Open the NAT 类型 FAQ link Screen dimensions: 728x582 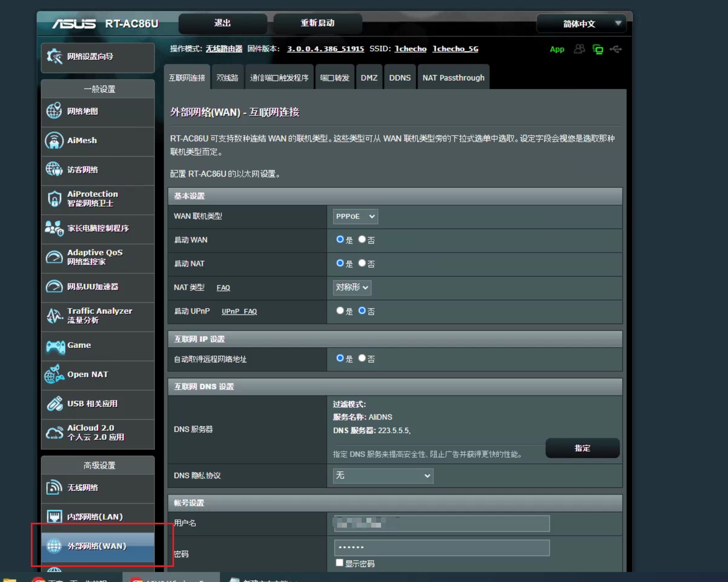(x=223, y=288)
